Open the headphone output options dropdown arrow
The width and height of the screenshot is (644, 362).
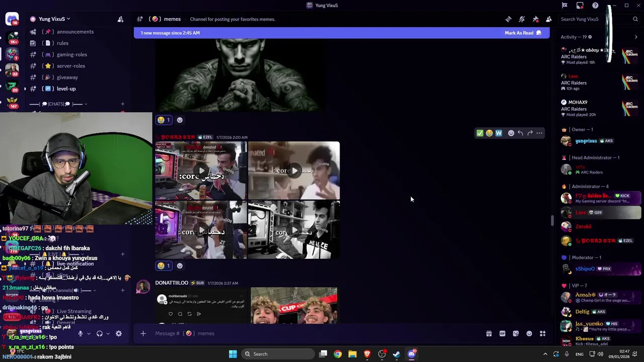tap(108, 333)
